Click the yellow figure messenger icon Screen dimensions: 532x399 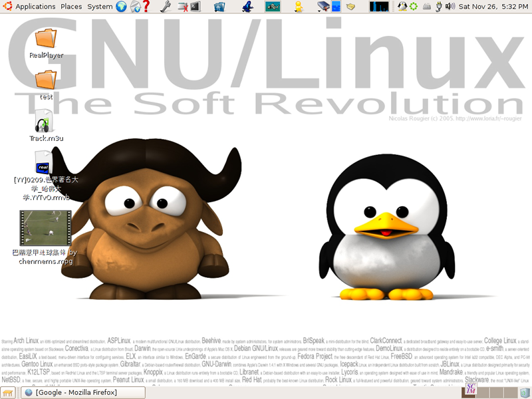click(299, 7)
